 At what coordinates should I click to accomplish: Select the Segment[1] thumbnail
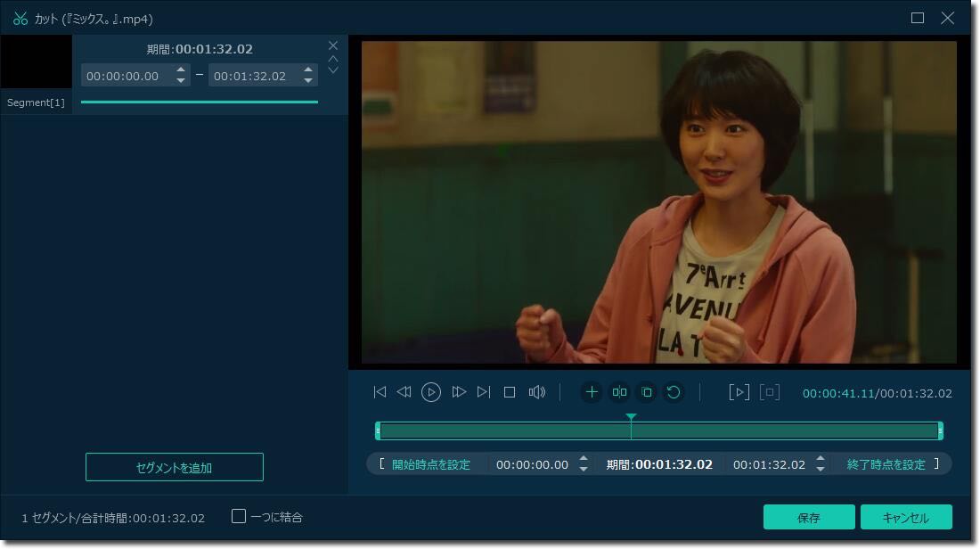coord(37,61)
